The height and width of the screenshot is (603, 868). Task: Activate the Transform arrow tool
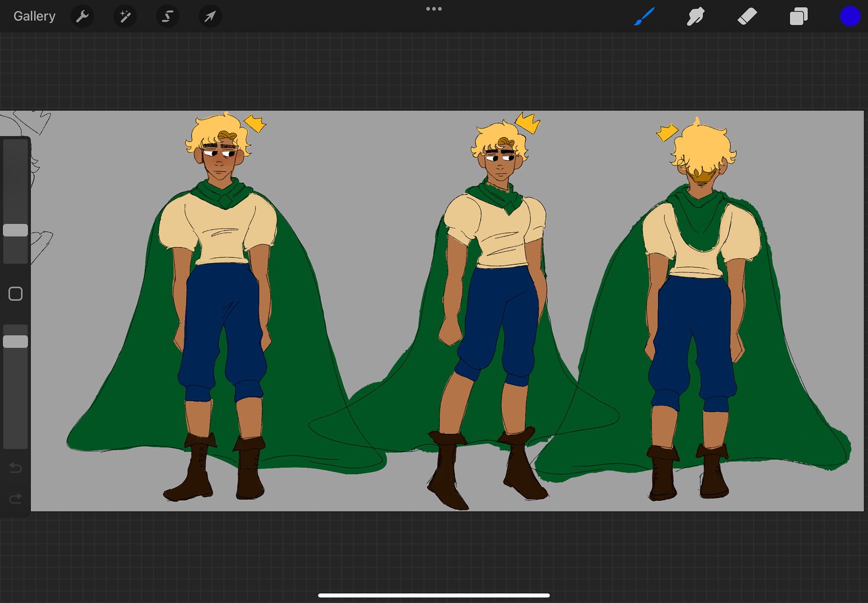tap(210, 17)
